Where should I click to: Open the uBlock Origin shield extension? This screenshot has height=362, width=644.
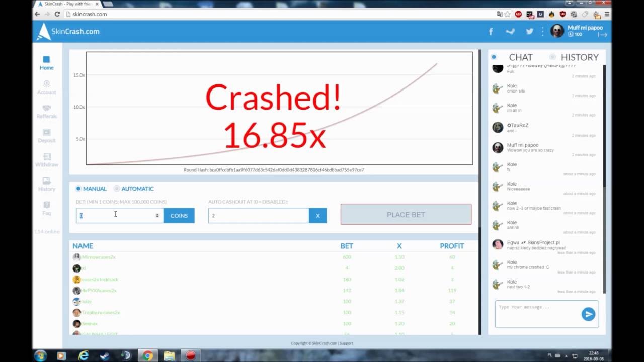[562, 14]
